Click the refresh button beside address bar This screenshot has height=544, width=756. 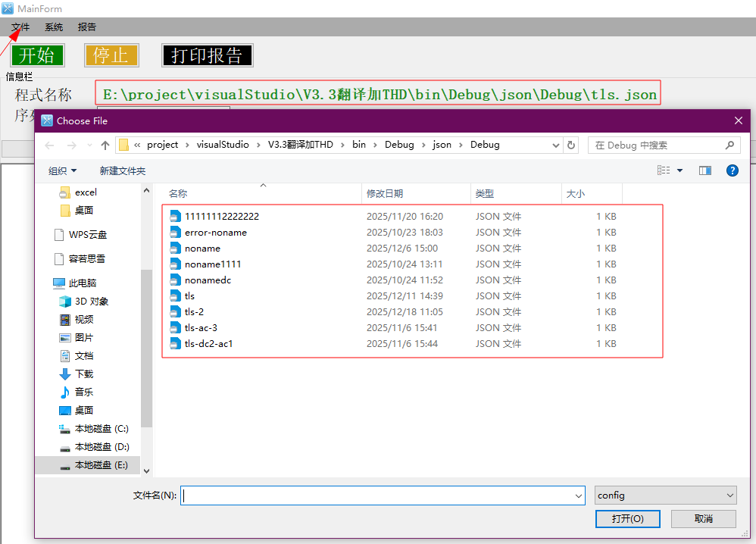[x=572, y=145]
